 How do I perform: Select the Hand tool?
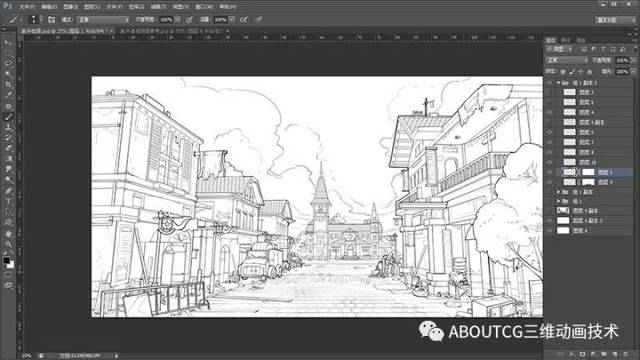[x=8, y=234]
